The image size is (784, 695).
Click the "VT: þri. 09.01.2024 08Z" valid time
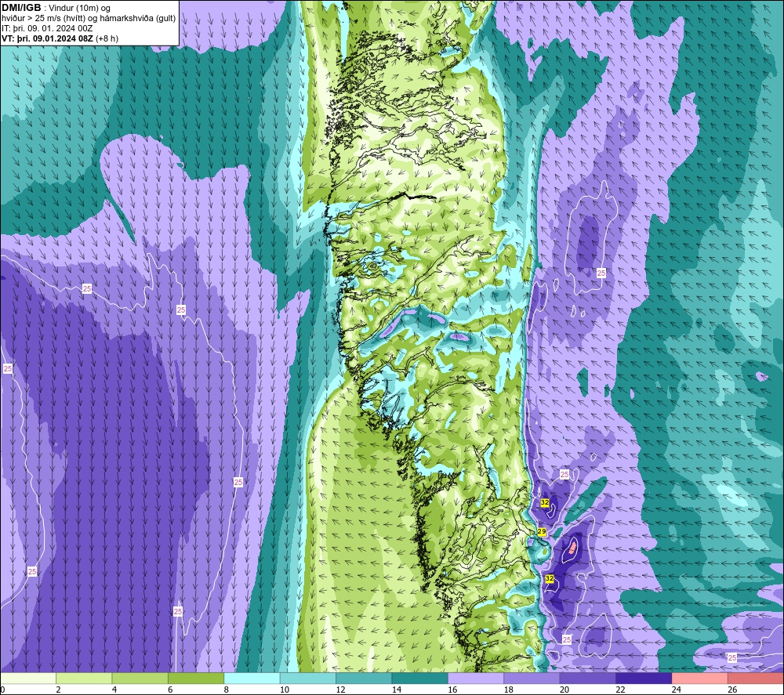click(x=47, y=38)
